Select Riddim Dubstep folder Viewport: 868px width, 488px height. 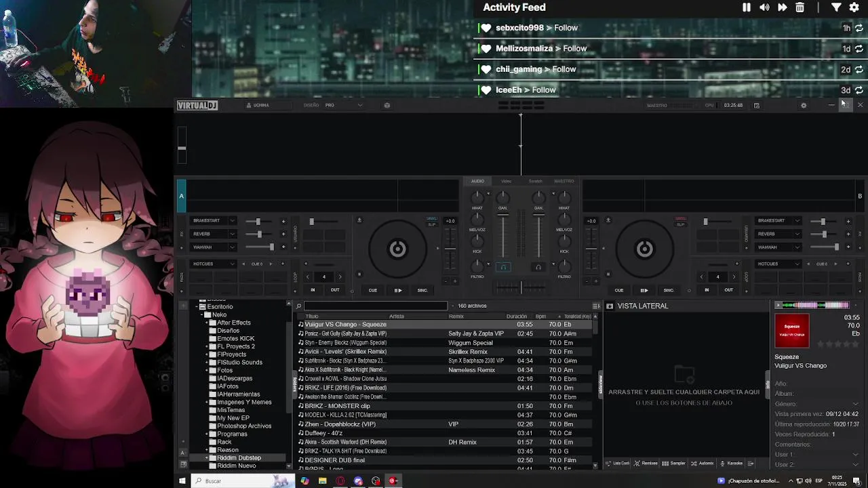coord(239,458)
